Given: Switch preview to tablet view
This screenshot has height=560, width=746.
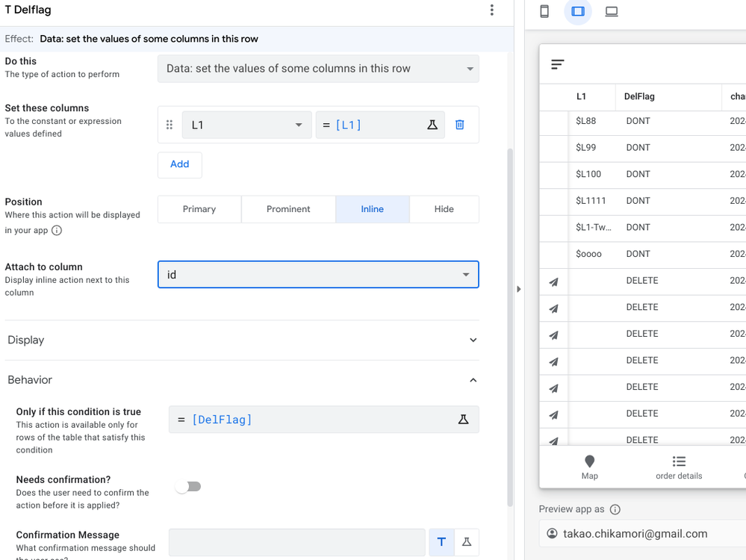Looking at the screenshot, I should pyautogui.click(x=577, y=11).
